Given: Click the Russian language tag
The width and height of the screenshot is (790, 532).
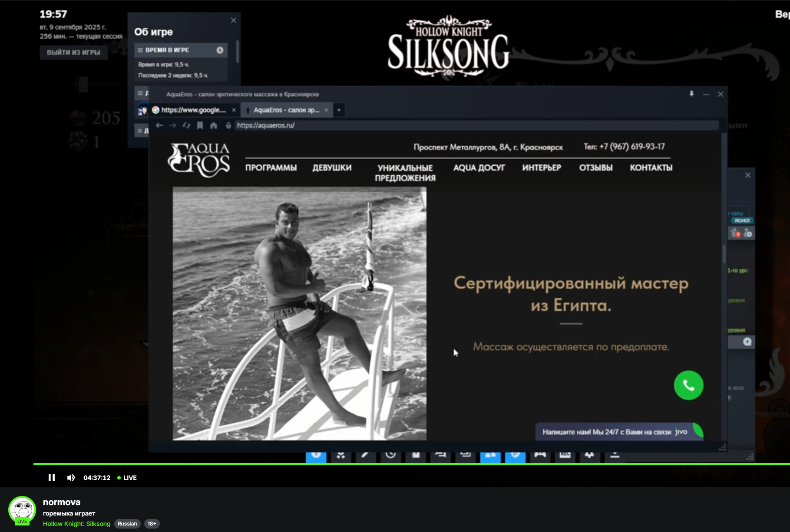Looking at the screenshot, I should tap(127, 524).
